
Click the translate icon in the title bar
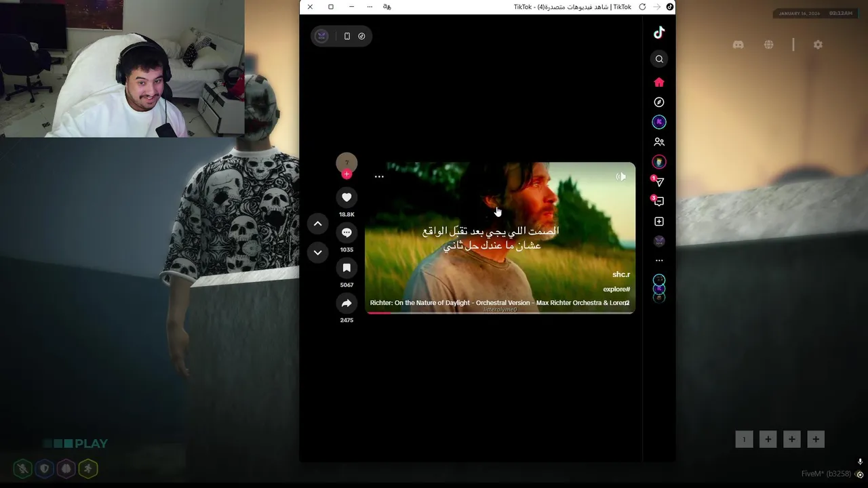(x=387, y=7)
